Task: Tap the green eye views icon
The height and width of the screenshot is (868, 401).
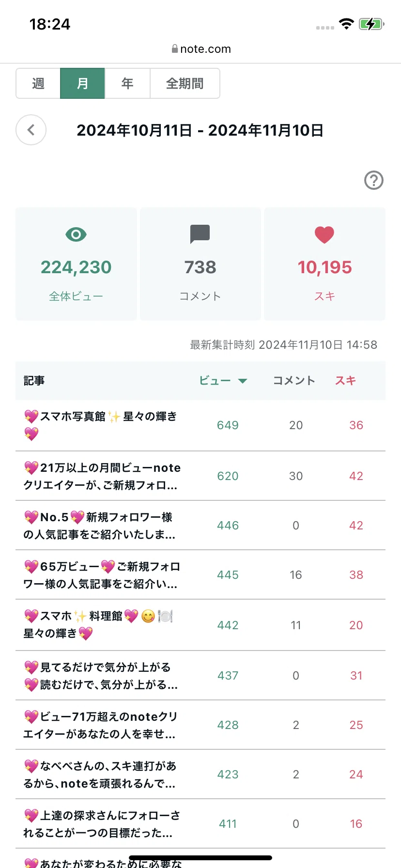Action: click(x=76, y=235)
